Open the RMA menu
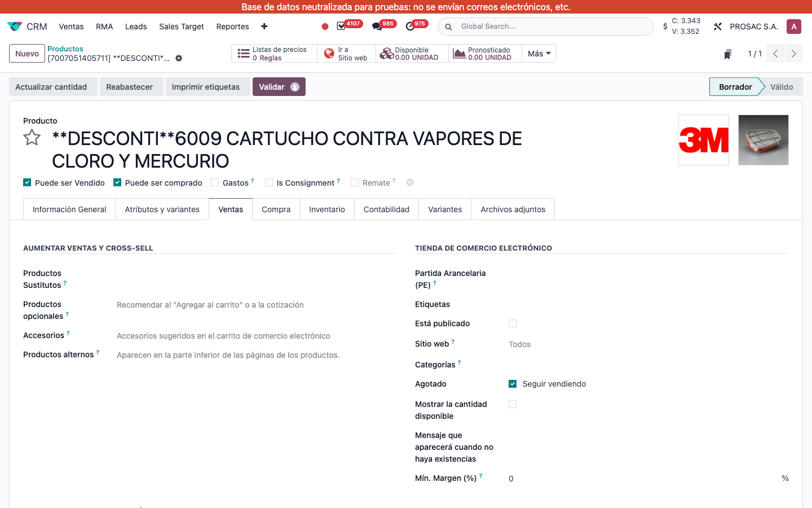 (x=104, y=27)
